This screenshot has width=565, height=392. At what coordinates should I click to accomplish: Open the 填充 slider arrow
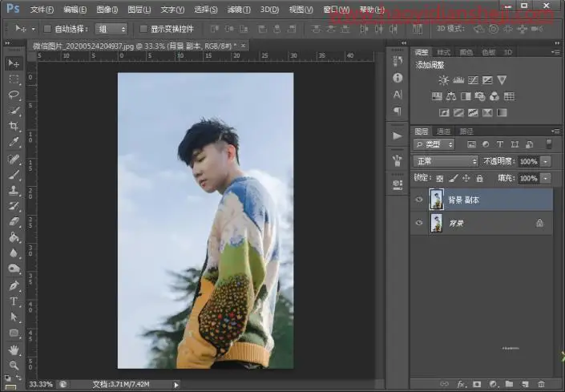click(546, 178)
